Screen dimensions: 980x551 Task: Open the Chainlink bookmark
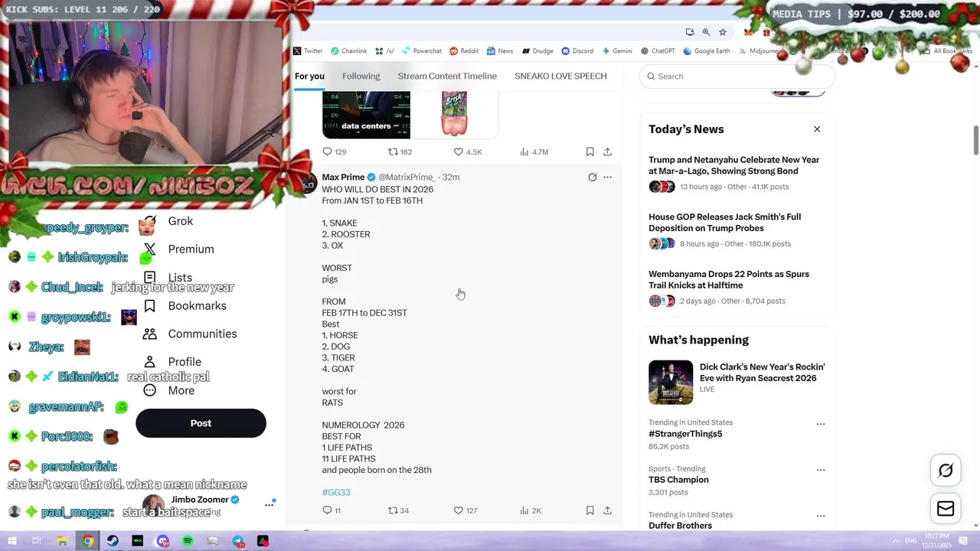[x=348, y=51]
